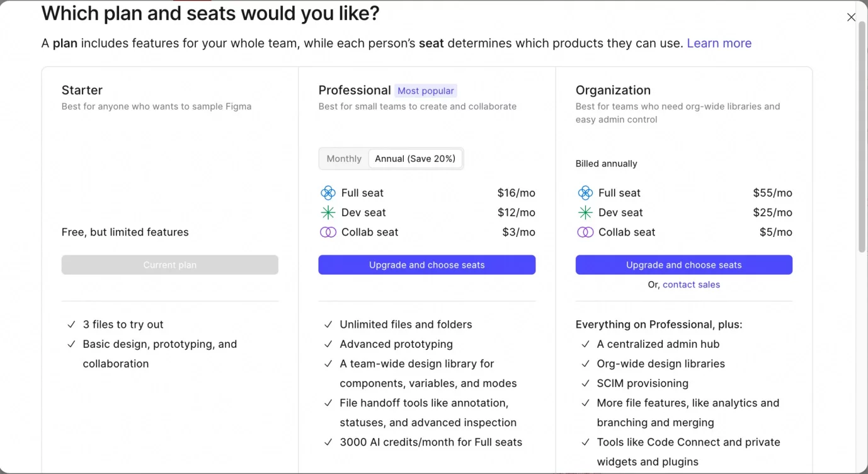Switch billing to Monthly
Viewport: 868px width, 474px height.
(x=344, y=159)
